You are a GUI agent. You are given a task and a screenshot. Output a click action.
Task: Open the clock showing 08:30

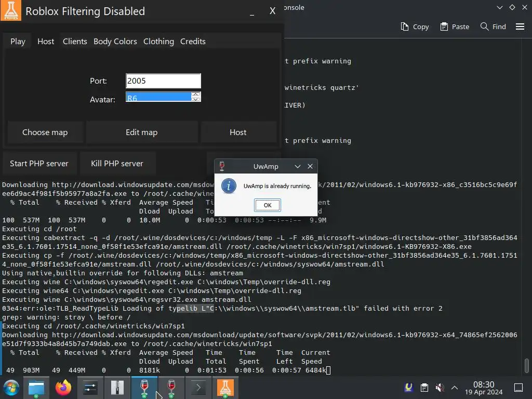(484, 388)
